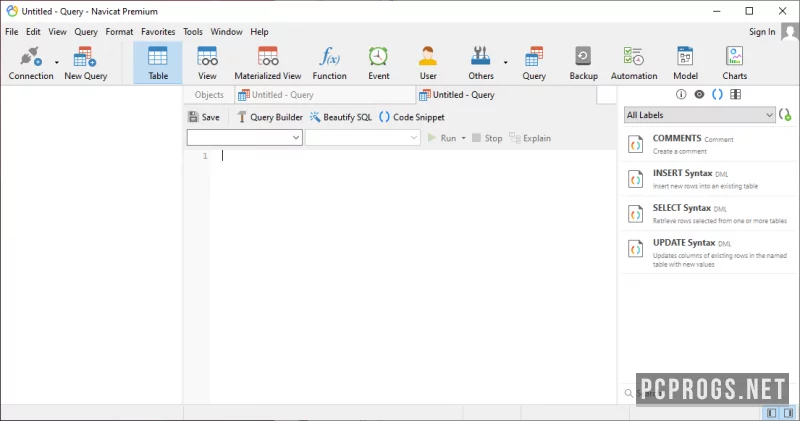Open the connection selection dropdown
Screen dimensions: 800x421
(244, 138)
